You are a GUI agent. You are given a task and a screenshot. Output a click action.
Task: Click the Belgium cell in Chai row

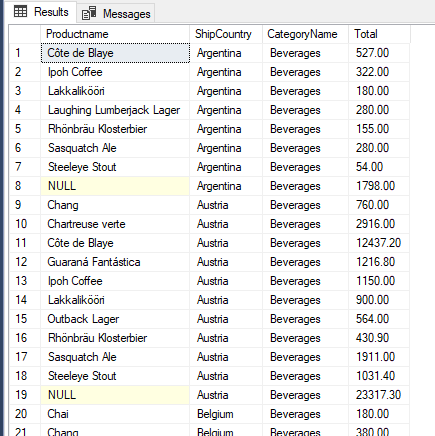point(226,414)
